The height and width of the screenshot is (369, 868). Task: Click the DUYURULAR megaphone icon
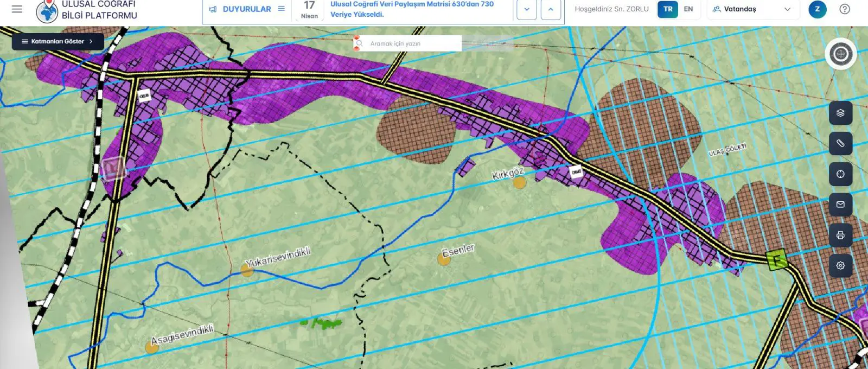213,9
